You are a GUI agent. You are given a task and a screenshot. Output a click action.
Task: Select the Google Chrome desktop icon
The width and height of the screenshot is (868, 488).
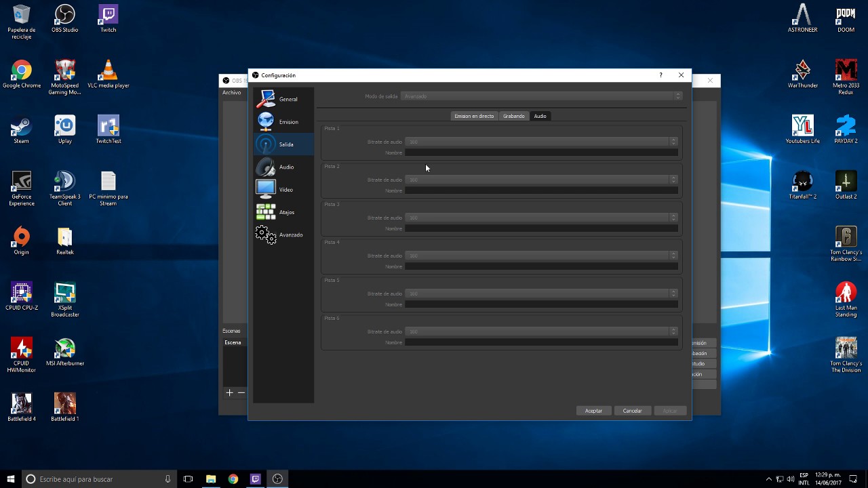pyautogui.click(x=22, y=74)
